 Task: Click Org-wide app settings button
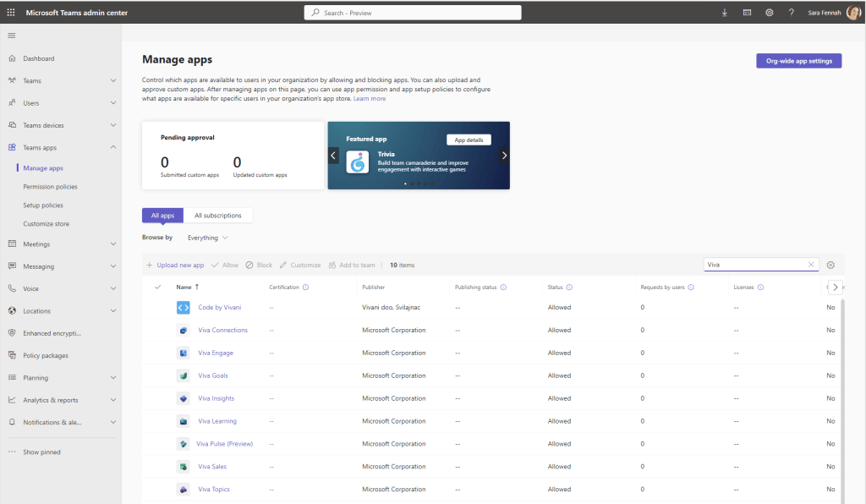coord(798,61)
